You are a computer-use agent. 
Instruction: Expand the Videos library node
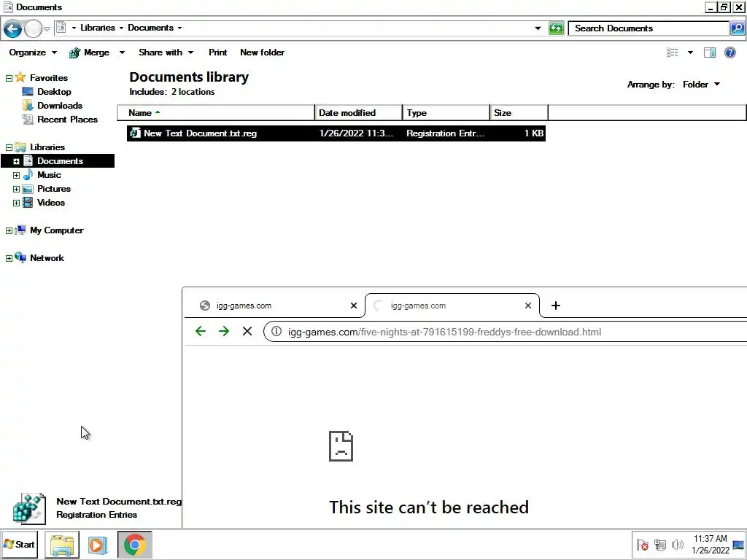click(x=16, y=203)
